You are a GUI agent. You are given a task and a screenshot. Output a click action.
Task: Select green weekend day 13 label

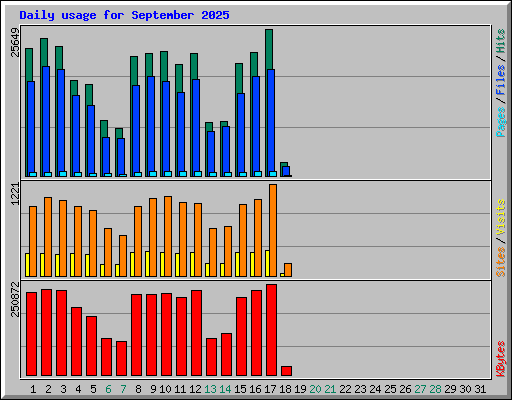tap(210, 389)
